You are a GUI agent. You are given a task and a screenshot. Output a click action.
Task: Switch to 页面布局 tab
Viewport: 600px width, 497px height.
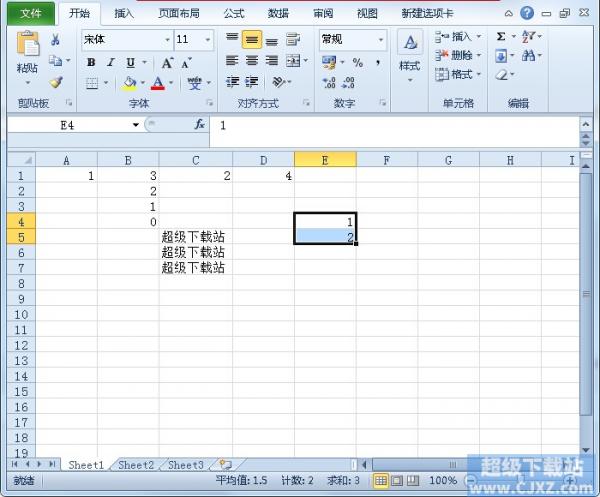(179, 14)
